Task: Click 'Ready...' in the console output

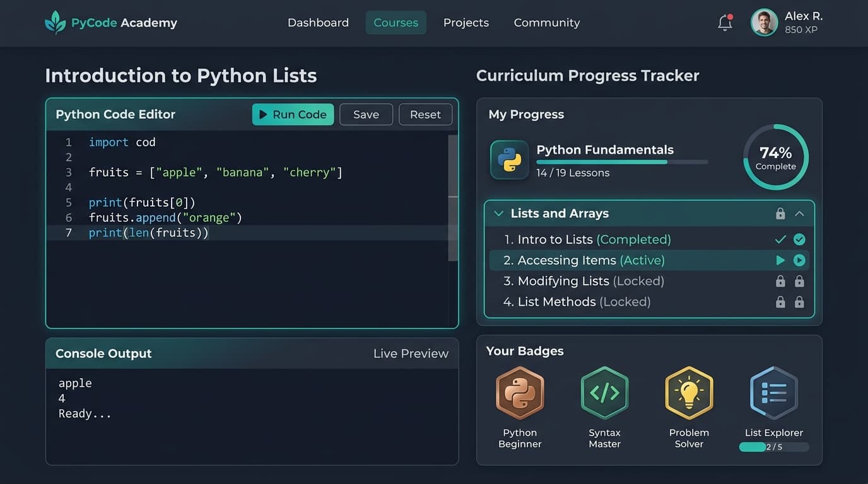Action: (x=85, y=414)
